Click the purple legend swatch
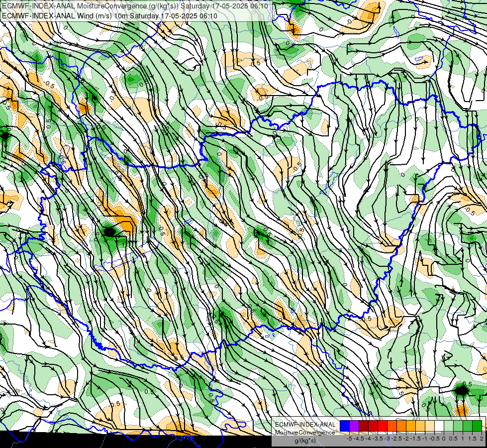 354,426
